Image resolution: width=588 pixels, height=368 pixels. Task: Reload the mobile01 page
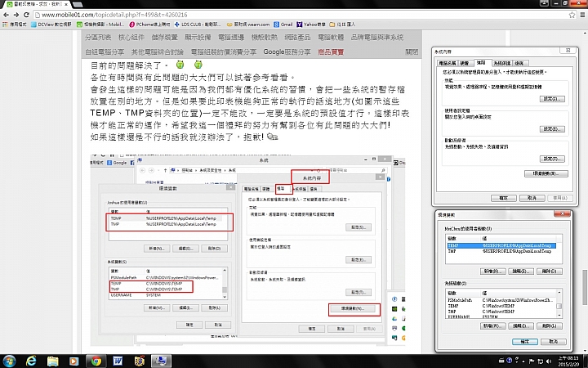point(26,15)
